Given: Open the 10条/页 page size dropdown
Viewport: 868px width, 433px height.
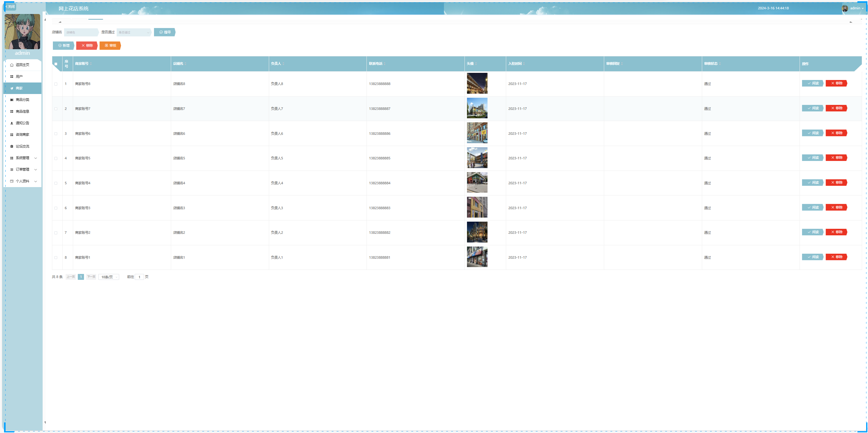Looking at the screenshot, I should [109, 277].
